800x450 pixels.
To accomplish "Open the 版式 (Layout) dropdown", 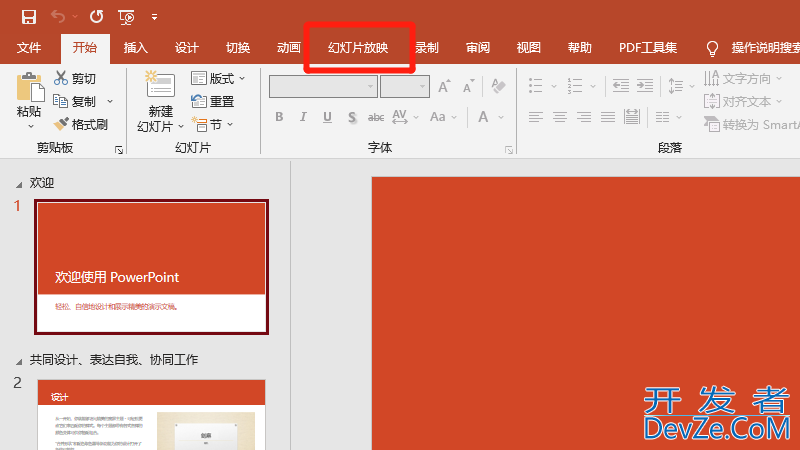I will 218,79.
